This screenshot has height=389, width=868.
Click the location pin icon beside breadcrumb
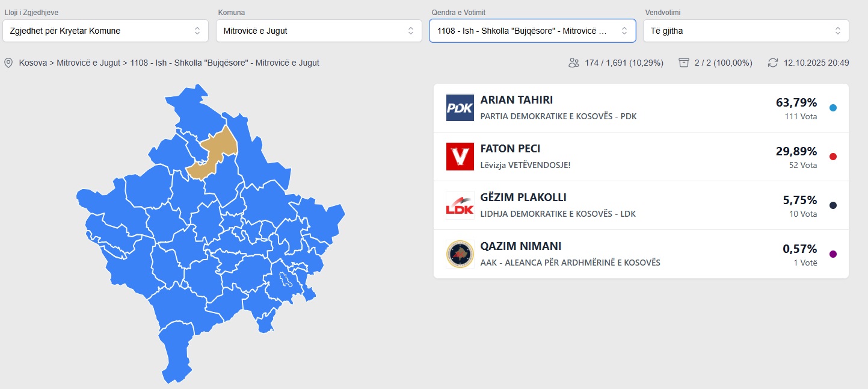[8, 63]
